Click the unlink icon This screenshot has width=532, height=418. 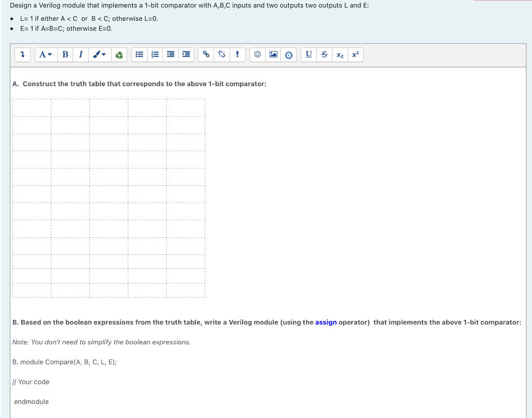click(x=221, y=55)
